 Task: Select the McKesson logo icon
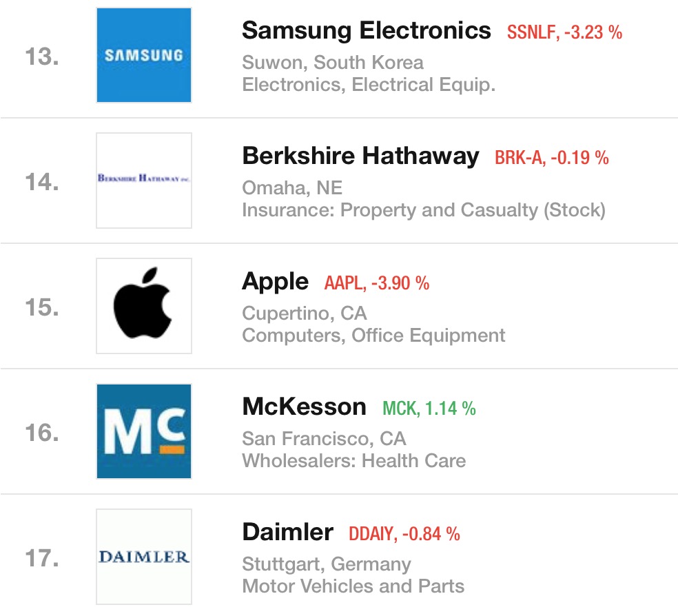point(144,431)
